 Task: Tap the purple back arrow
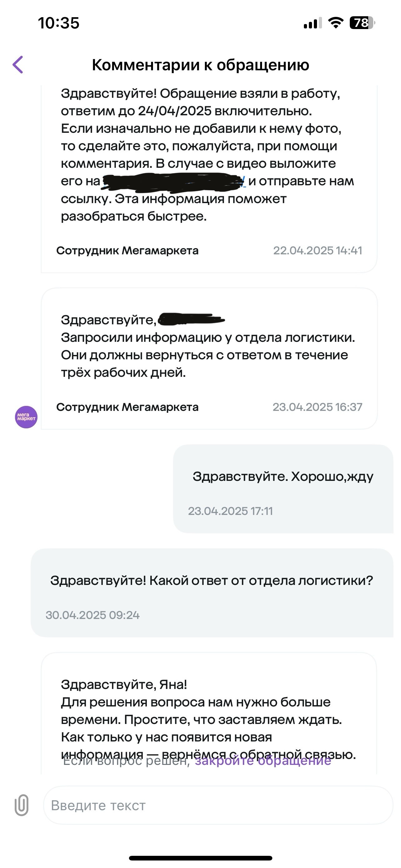[x=18, y=64]
